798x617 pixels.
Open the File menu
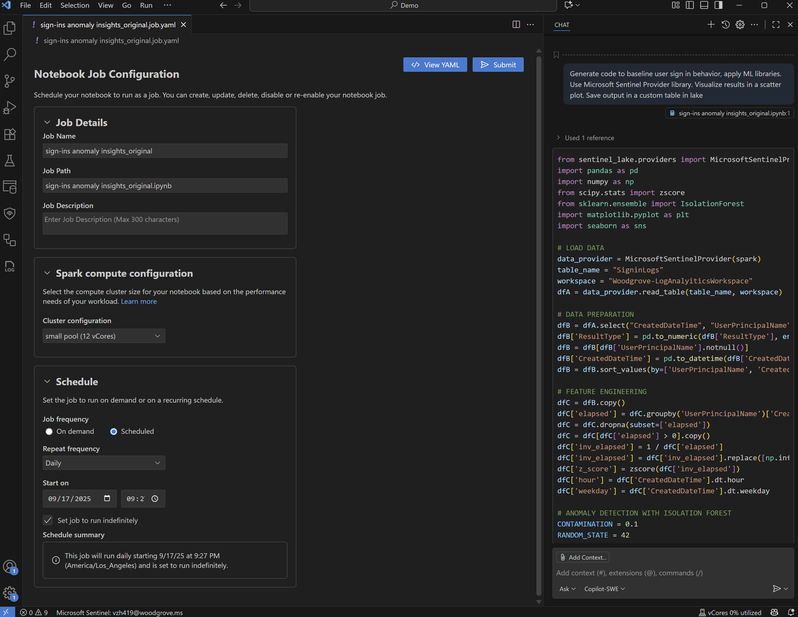pos(25,5)
